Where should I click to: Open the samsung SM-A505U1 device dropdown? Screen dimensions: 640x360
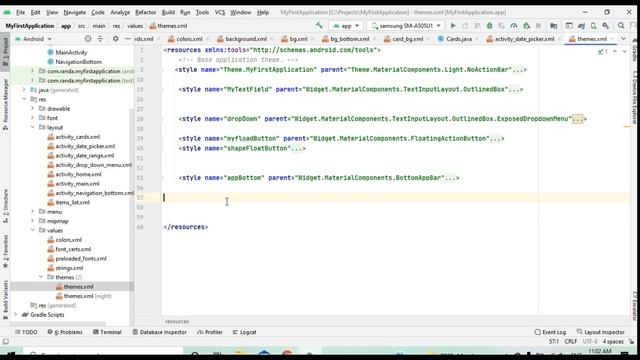(x=406, y=26)
